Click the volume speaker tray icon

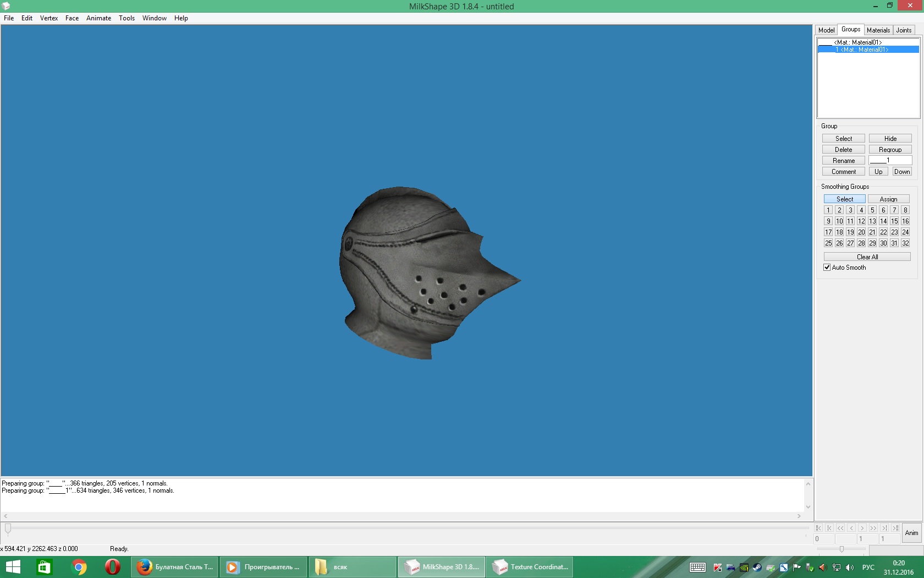point(850,568)
